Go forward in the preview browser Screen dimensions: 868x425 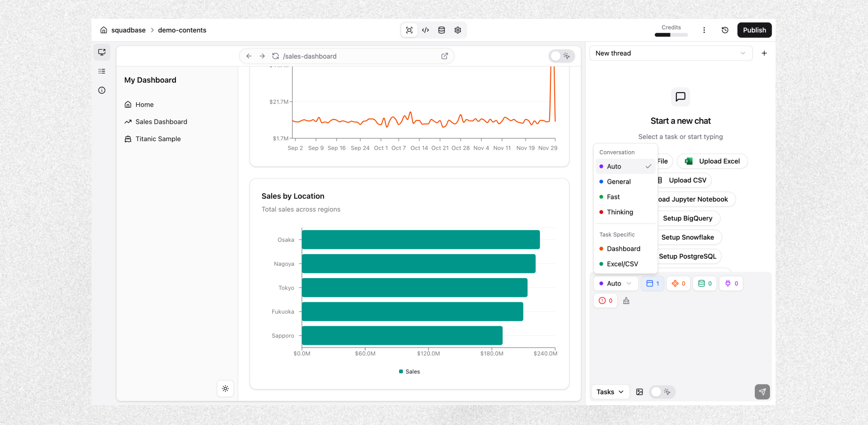pos(262,56)
